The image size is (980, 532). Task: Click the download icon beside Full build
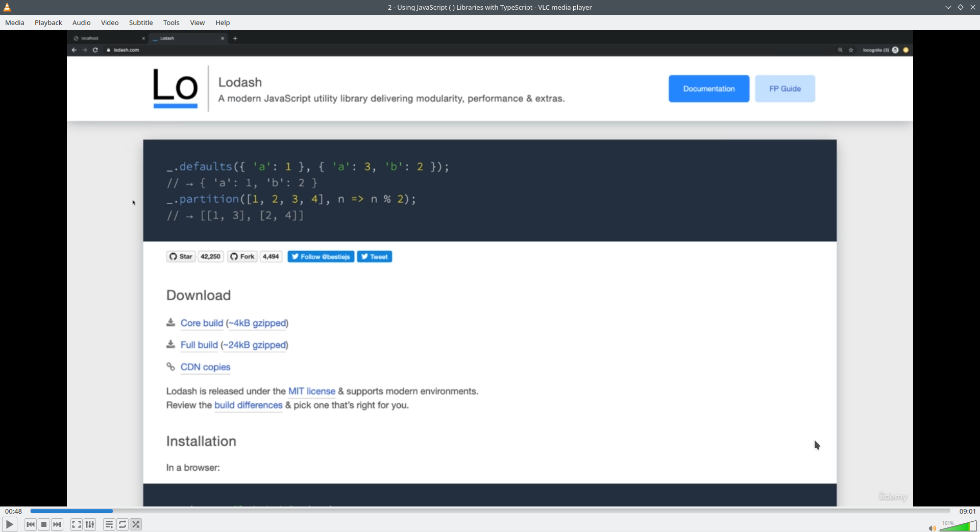[x=170, y=345]
